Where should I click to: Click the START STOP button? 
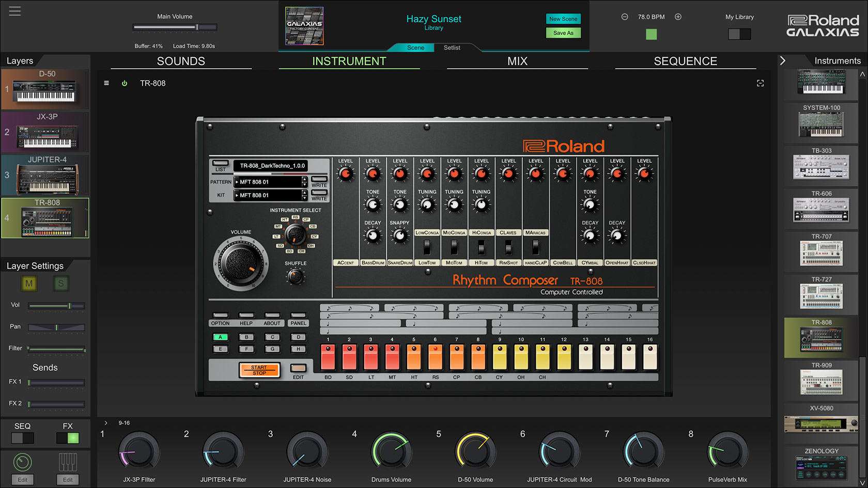[x=259, y=370]
